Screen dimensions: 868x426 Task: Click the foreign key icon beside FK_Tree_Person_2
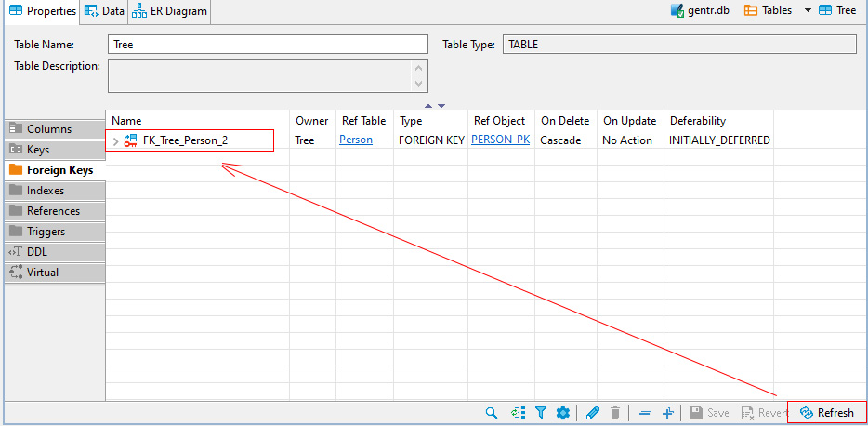[130, 140]
